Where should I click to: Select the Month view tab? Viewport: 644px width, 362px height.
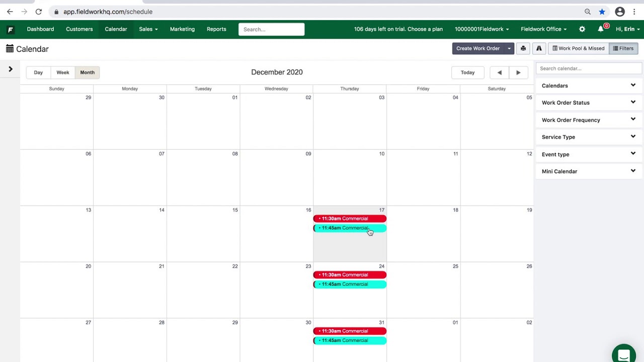pyautogui.click(x=88, y=72)
